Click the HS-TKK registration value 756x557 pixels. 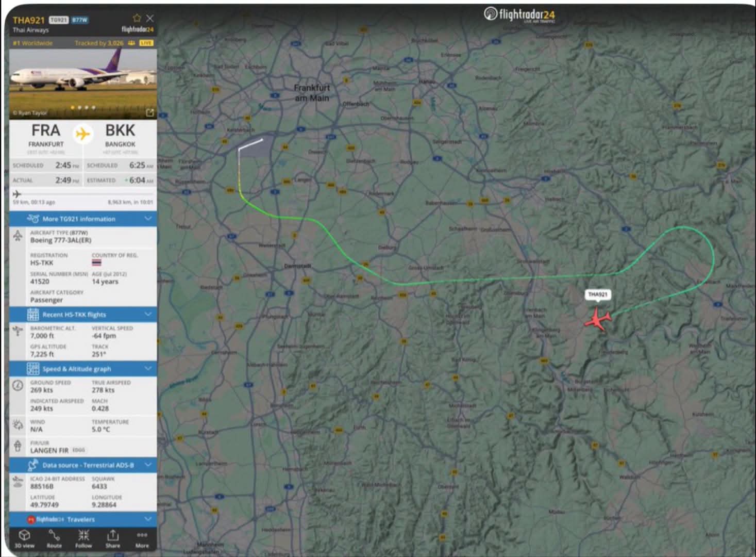[x=42, y=263]
